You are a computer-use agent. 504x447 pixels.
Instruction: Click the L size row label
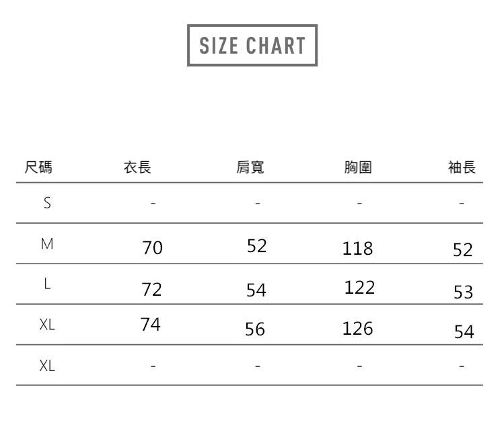pyautogui.click(x=46, y=285)
